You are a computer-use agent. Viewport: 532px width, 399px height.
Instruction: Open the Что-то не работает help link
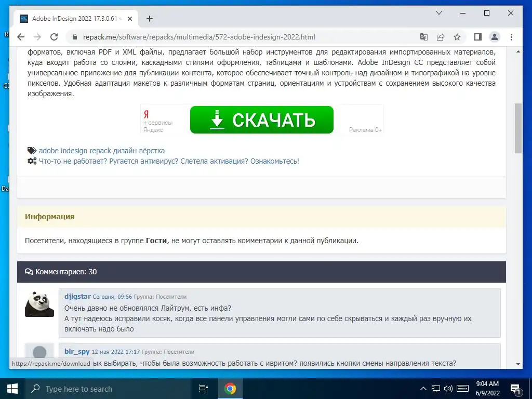[x=169, y=161]
